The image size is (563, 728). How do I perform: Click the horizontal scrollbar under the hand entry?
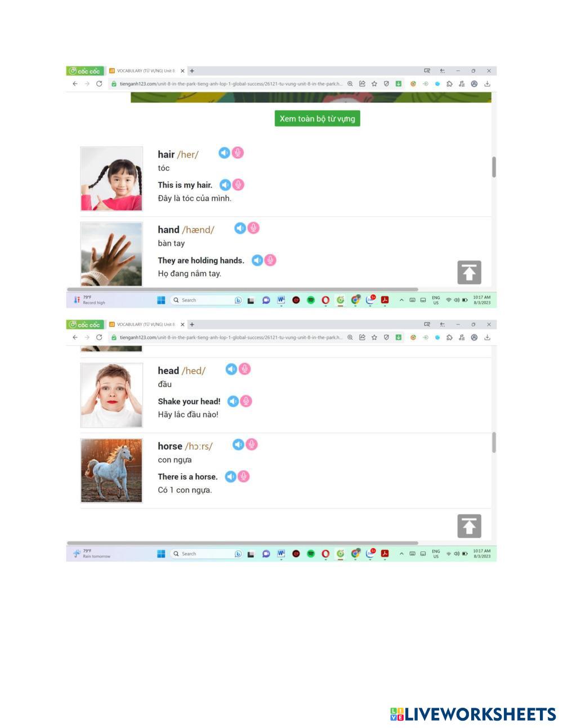tap(243, 290)
